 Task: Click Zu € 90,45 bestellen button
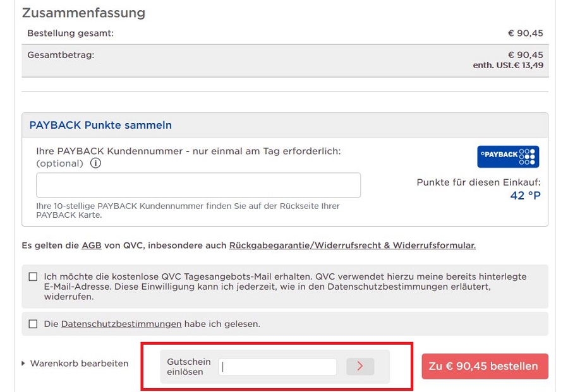[485, 366]
